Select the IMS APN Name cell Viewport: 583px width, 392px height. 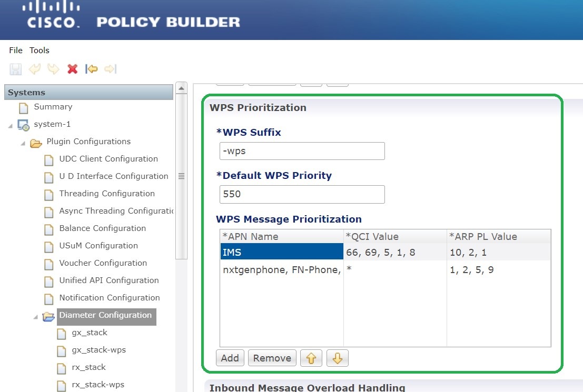pos(282,252)
